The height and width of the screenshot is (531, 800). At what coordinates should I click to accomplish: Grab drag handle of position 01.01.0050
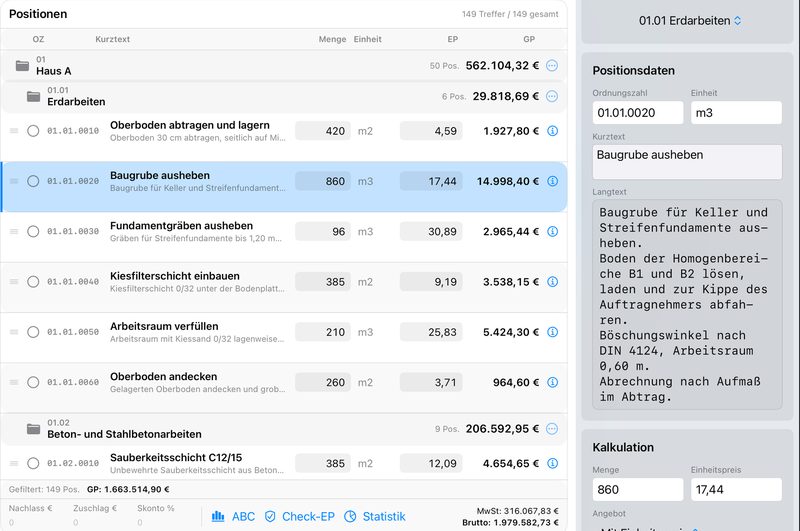14,332
